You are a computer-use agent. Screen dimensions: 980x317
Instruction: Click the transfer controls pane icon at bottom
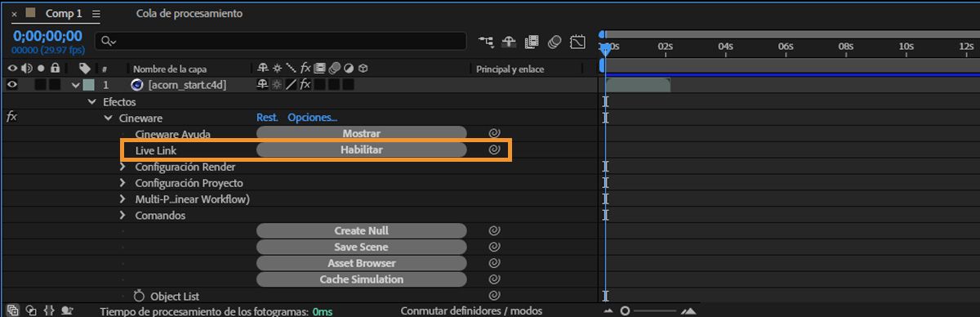[x=31, y=310]
